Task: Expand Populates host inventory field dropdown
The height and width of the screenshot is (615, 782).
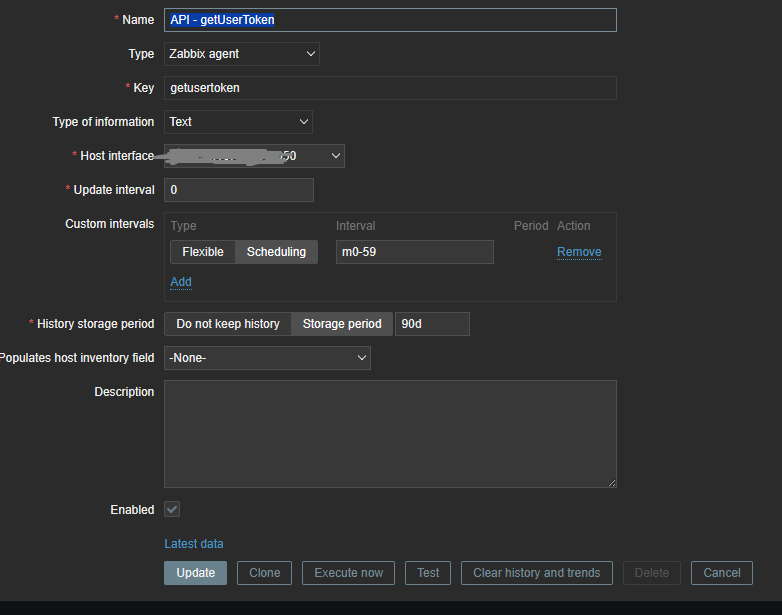Action: pyautogui.click(x=267, y=358)
